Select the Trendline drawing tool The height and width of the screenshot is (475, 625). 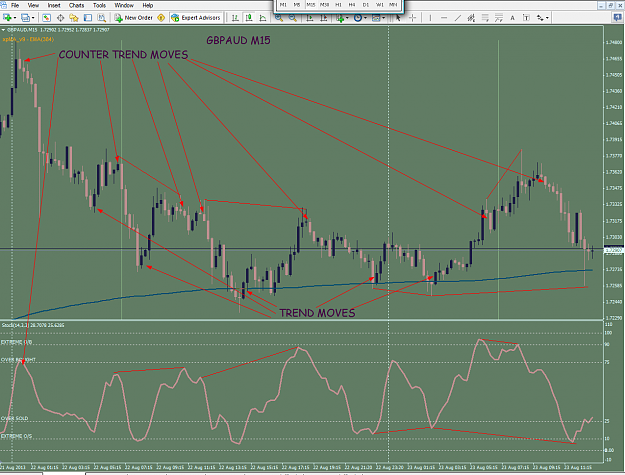click(x=458, y=18)
